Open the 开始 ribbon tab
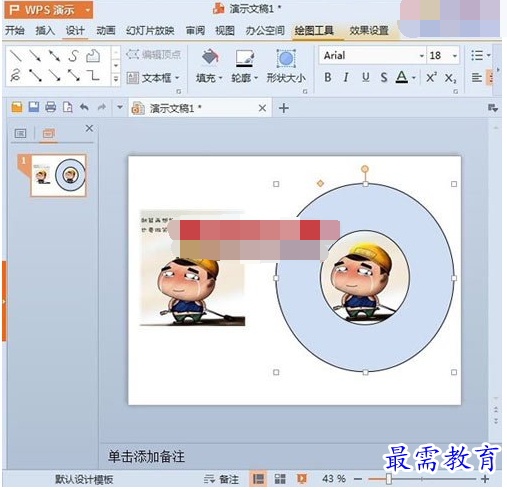Viewport: 507px width, 490px height. point(15,31)
